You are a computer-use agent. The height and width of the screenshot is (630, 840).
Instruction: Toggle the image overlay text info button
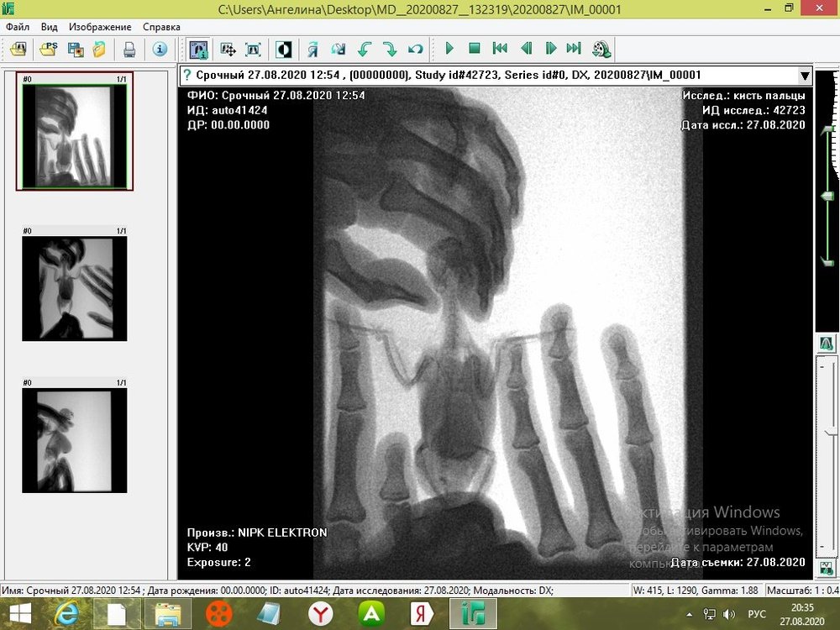tap(198, 50)
